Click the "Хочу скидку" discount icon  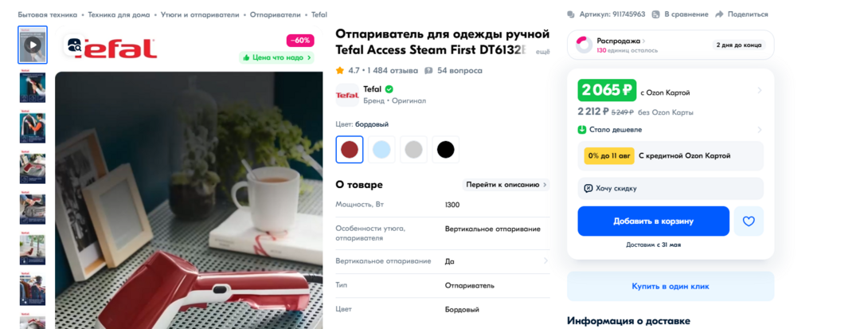588,188
